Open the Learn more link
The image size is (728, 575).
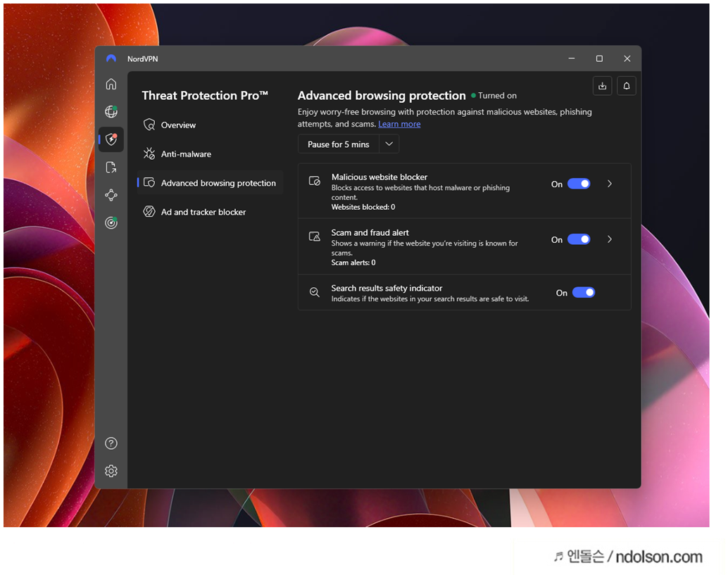click(399, 124)
